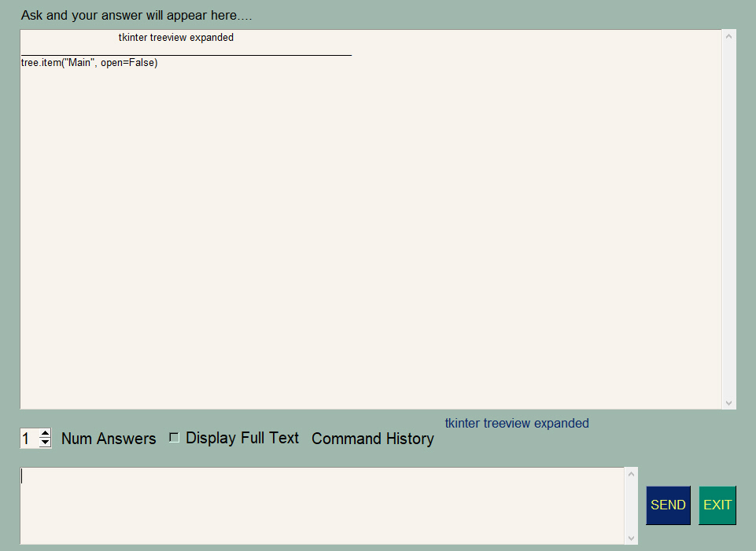The image size is (756, 551).
Task: Click the Display Full Text label
Action: (x=242, y=438)
